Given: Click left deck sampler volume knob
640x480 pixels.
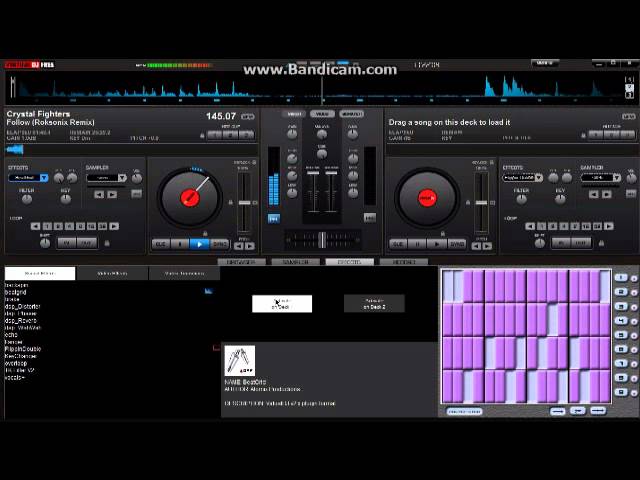Looking at the screenshot, I should [x=137, y=178].
